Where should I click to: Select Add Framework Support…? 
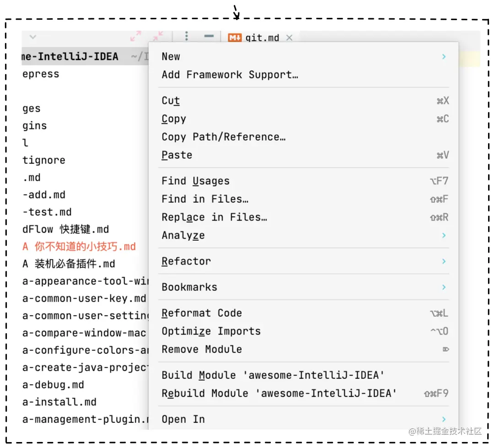click(304, 75)
